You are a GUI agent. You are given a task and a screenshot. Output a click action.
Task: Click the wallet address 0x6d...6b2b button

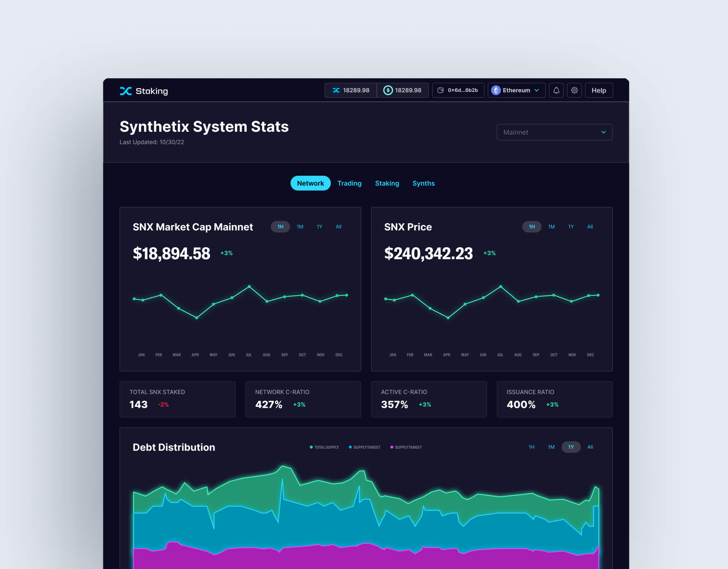click(x=458, y=90)
